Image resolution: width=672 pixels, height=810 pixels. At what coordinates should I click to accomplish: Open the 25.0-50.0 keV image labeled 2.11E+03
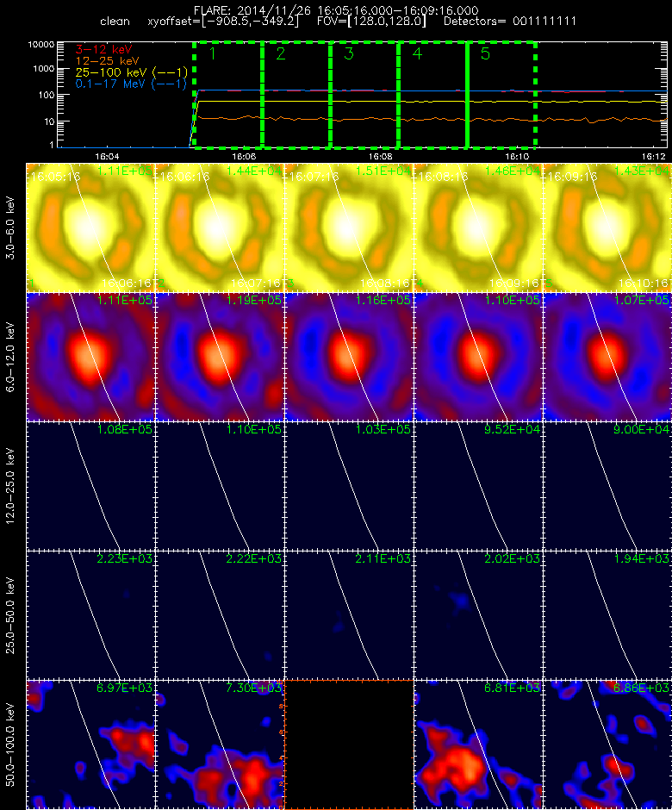pos(349,615)
